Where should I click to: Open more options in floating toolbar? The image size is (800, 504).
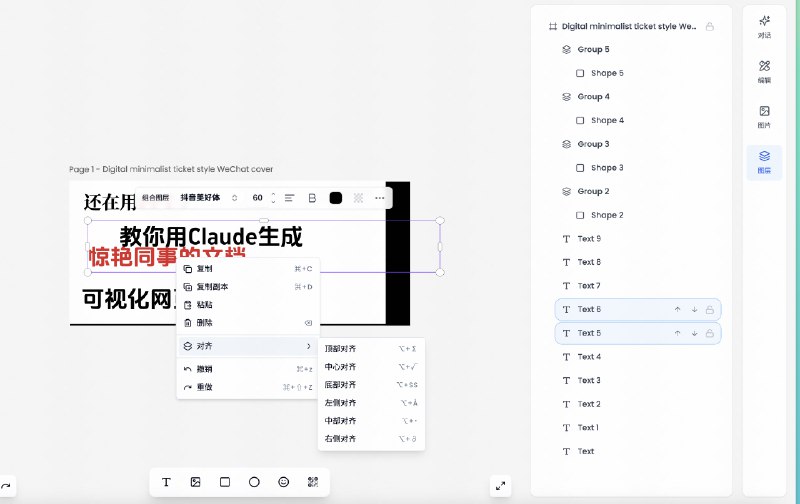380,198
